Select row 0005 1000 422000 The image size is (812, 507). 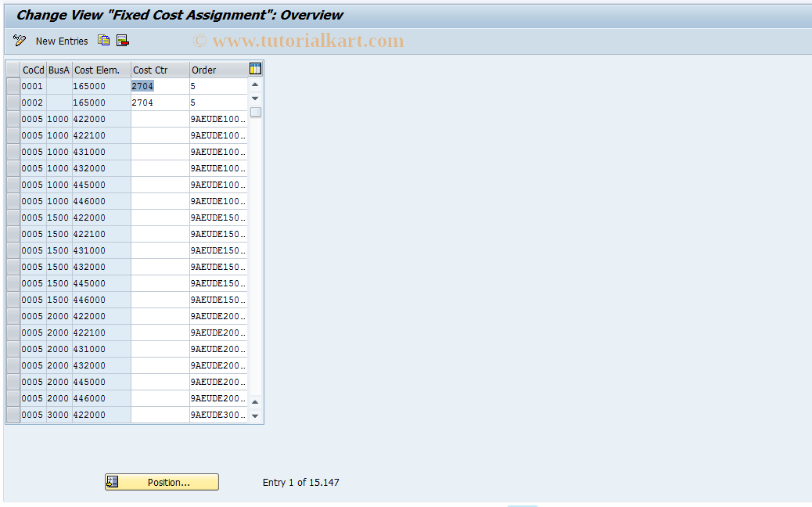click(13, 119)
